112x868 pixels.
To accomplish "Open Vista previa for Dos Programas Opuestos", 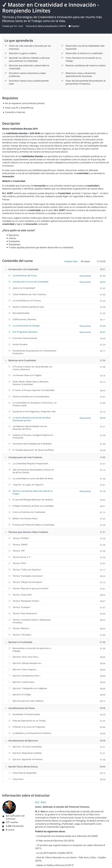I will click(x=85, y=332).
